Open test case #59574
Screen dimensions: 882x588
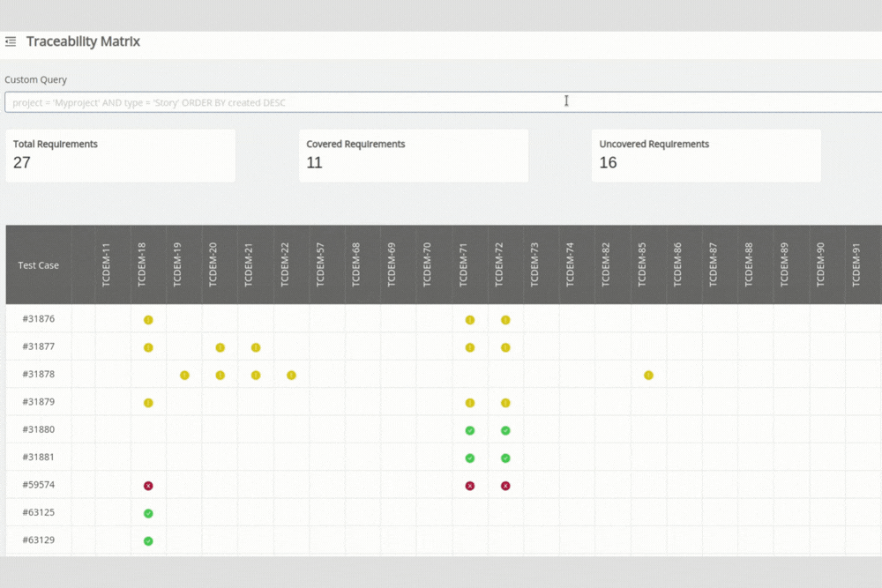point(39,485)
